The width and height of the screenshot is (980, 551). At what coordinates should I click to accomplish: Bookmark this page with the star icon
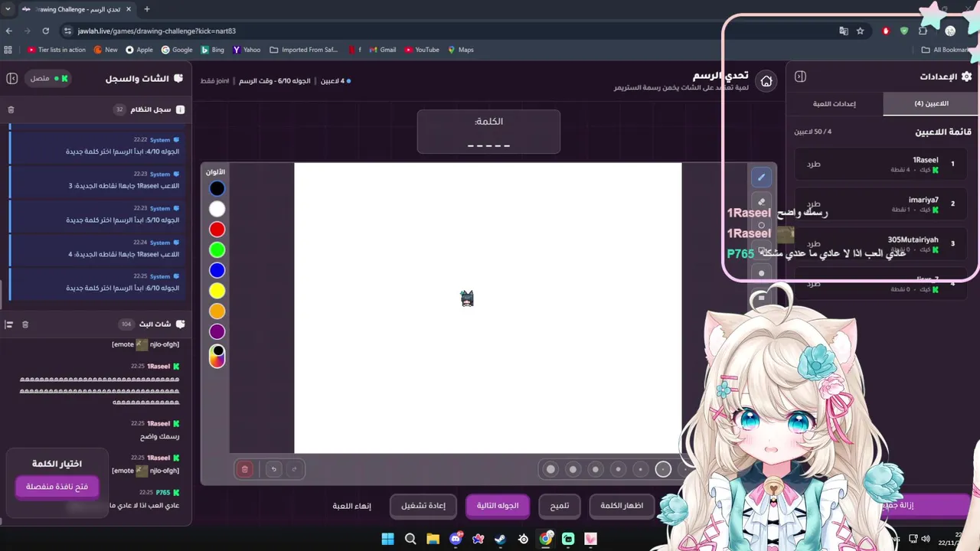click(x=861, y=31)
